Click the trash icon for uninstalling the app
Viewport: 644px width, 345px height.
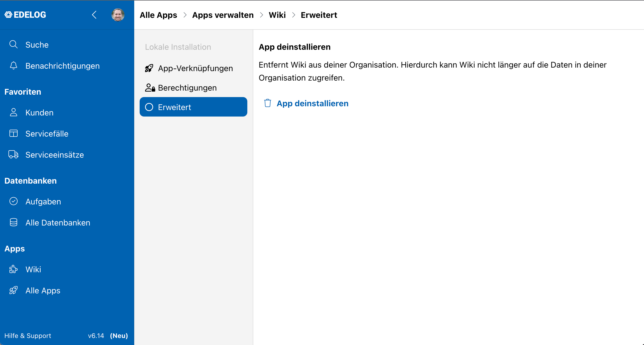coord(267,103)
